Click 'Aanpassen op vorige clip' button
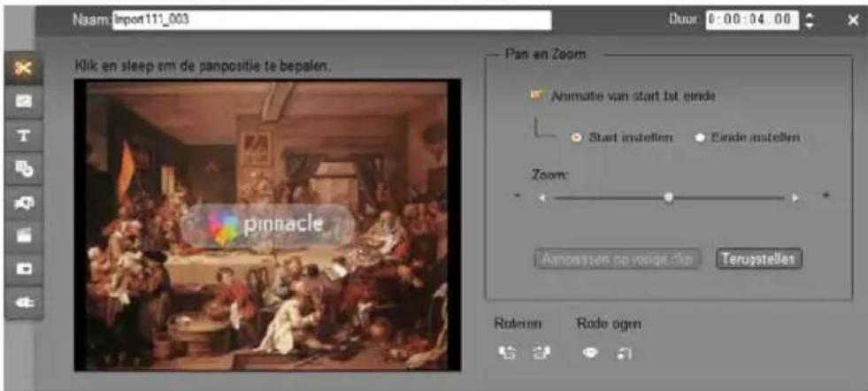Screen dimensions: 868x391 click(x=618, y=258)
